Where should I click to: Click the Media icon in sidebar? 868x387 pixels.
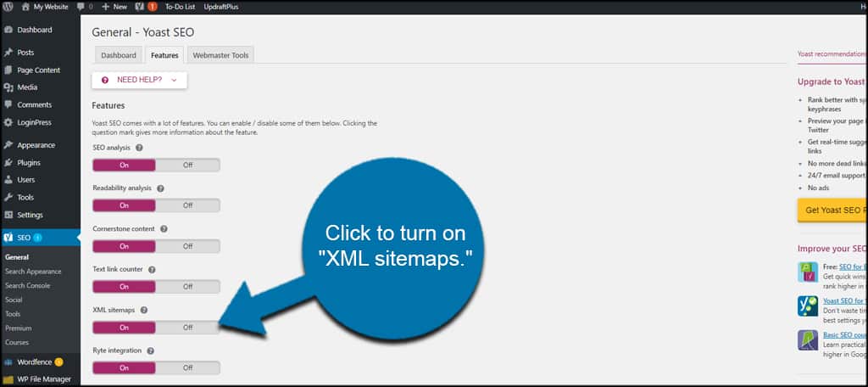8,87
